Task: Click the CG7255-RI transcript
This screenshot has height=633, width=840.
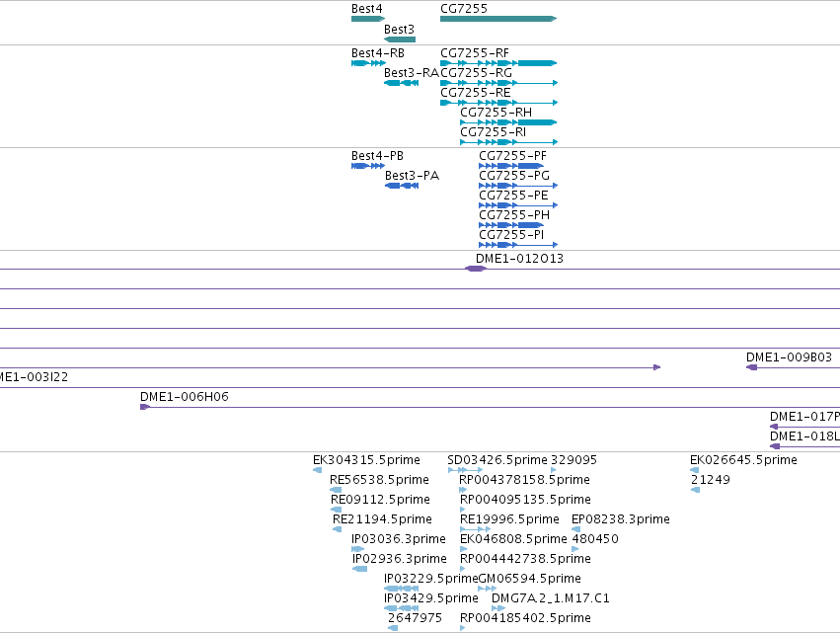Action: [x=509, y=142]
